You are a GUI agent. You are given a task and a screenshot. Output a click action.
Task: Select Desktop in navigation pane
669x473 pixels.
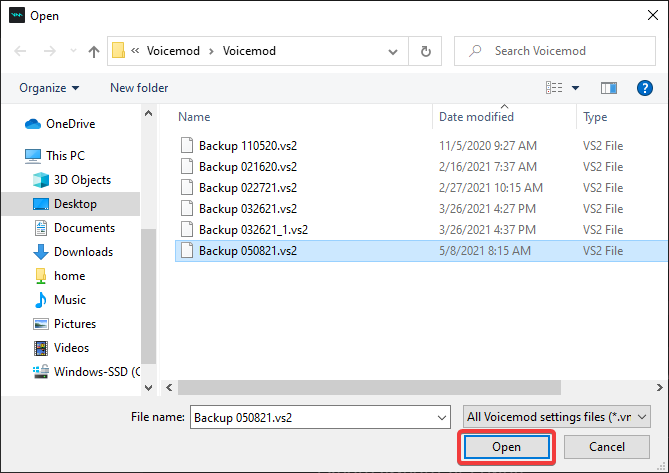point(71,204)
